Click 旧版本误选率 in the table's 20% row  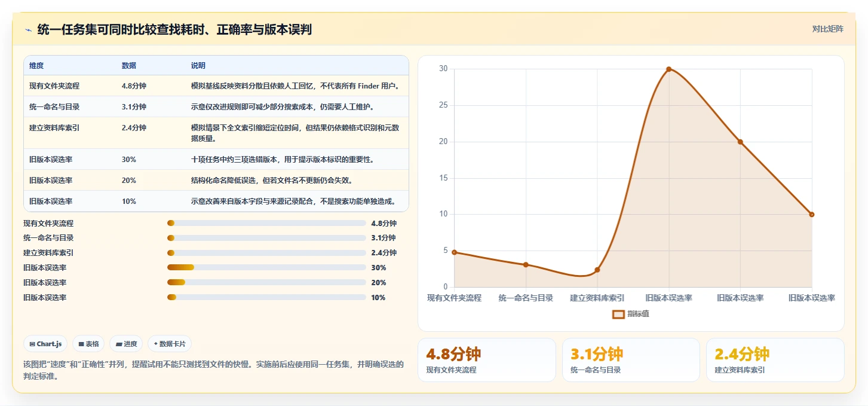(51, 180)
